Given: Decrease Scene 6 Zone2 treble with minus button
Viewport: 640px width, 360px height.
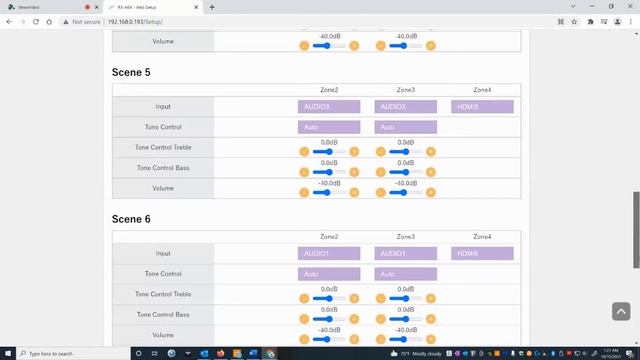Looking at the screenshot, I should pyautogui.click(x=304, y=299).
